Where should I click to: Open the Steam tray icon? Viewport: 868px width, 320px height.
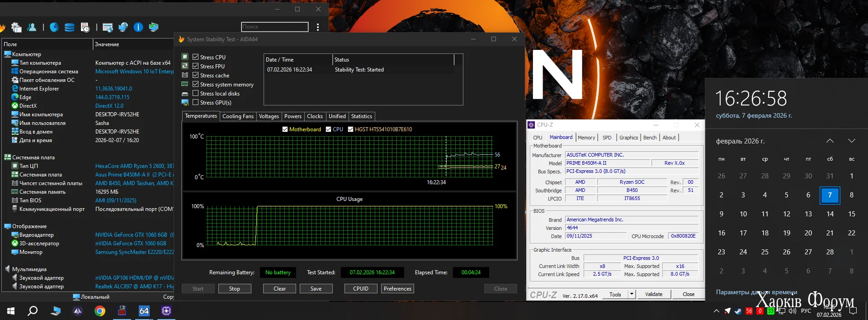pos(738,311)
